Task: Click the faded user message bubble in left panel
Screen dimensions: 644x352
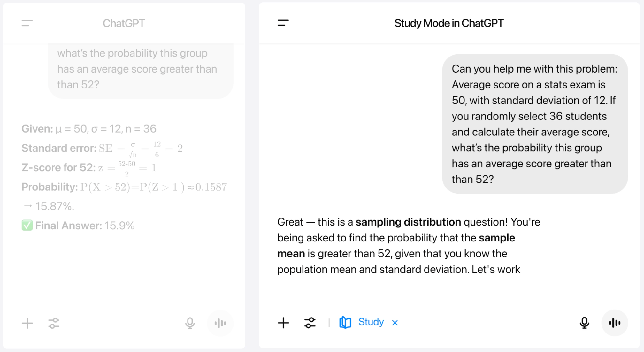Action: point(141,71)
